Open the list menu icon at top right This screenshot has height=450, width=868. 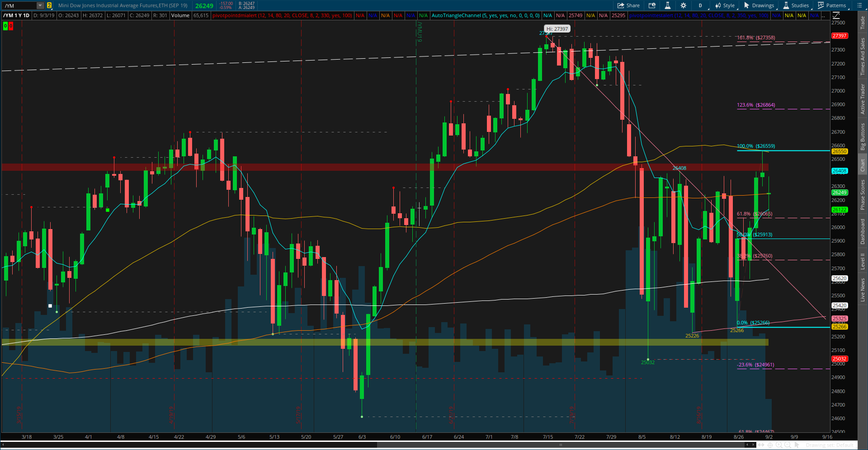[859, 5]
